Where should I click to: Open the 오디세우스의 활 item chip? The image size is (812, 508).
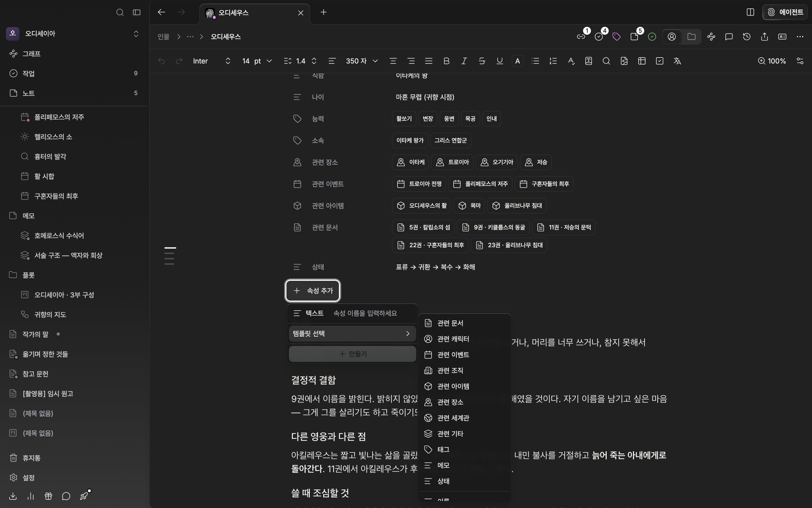(422, 206)
